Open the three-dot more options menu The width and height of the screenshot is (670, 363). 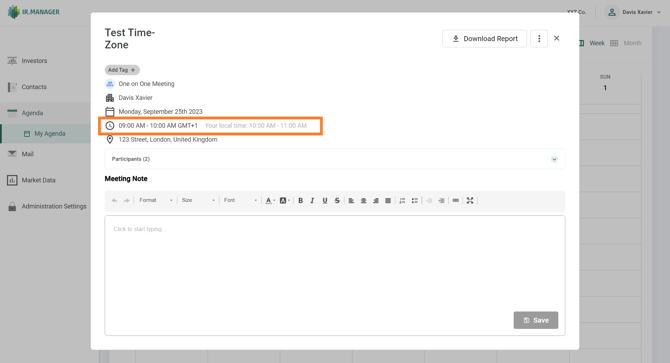(539, 38)
